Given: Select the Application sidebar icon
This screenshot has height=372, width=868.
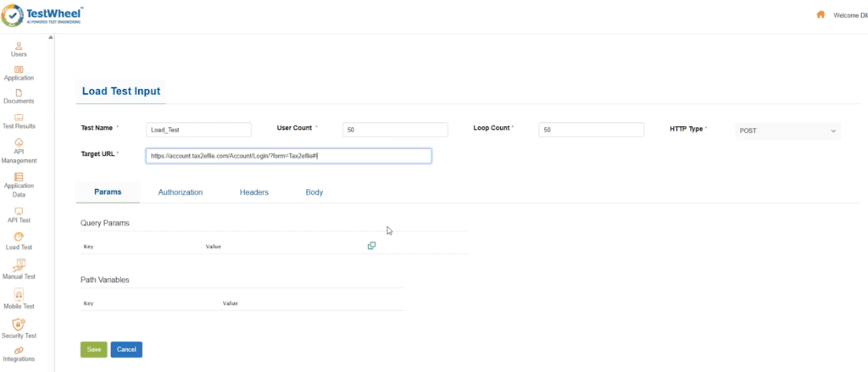Looking at the screenshot, I should pos(19,69).
